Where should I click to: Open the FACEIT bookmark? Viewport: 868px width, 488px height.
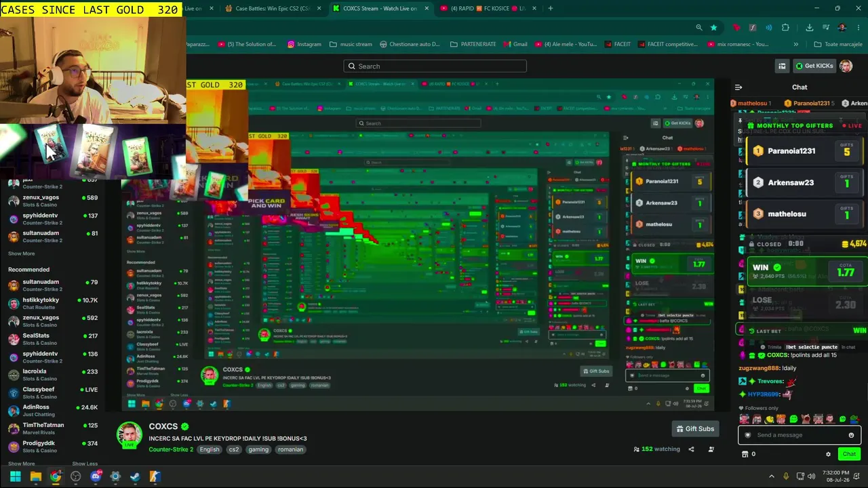(616, 44)
